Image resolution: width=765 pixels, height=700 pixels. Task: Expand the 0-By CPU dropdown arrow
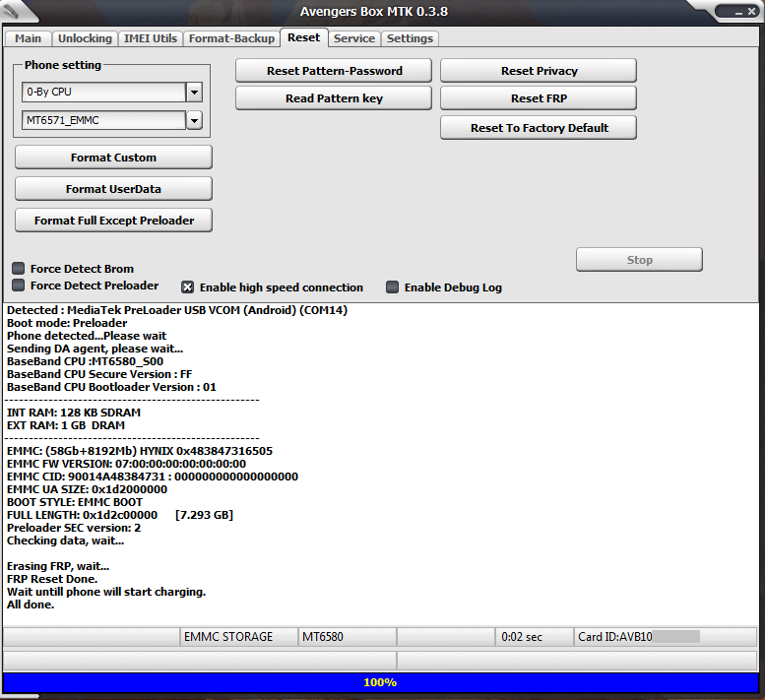[x=194, y=92]
